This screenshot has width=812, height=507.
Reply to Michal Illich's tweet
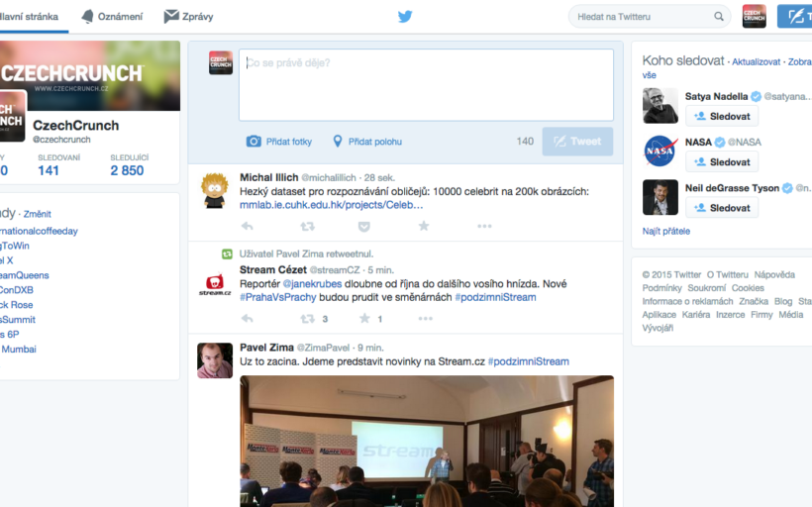click(x=247, y=226)
